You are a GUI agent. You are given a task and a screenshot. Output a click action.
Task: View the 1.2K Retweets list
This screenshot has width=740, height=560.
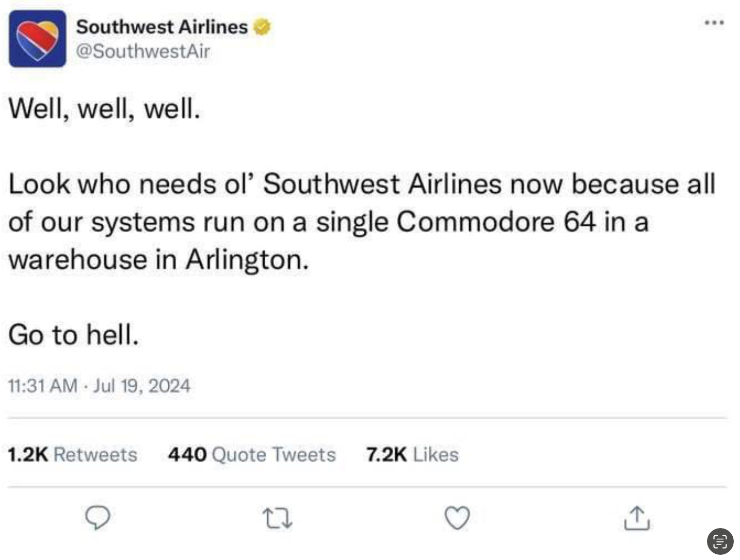72,455
